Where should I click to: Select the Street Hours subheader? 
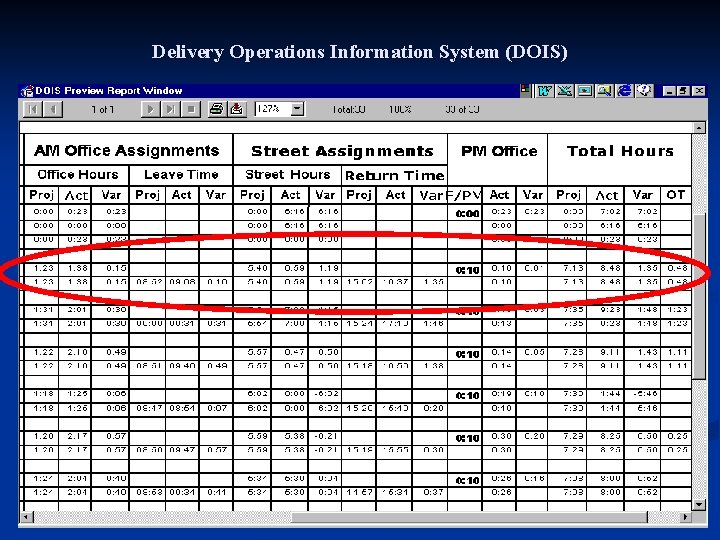click(288, 175)
